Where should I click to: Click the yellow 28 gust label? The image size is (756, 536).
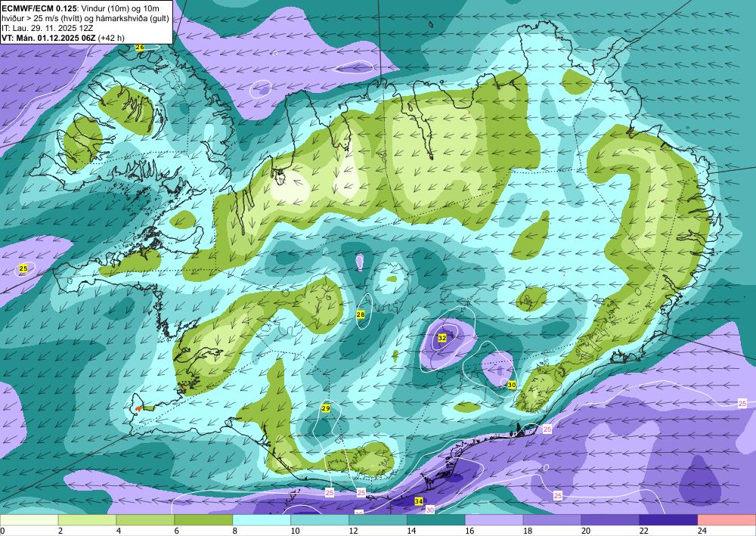click(360, 314)
